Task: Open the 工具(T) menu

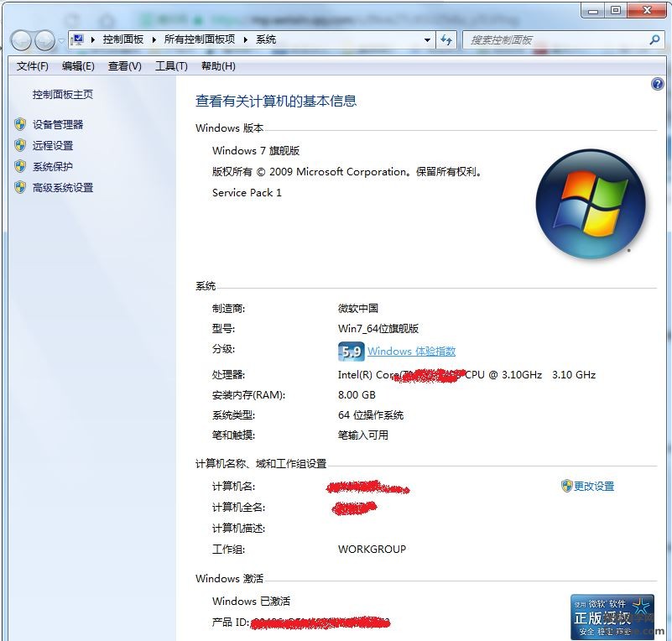Action: click(171, 66)
